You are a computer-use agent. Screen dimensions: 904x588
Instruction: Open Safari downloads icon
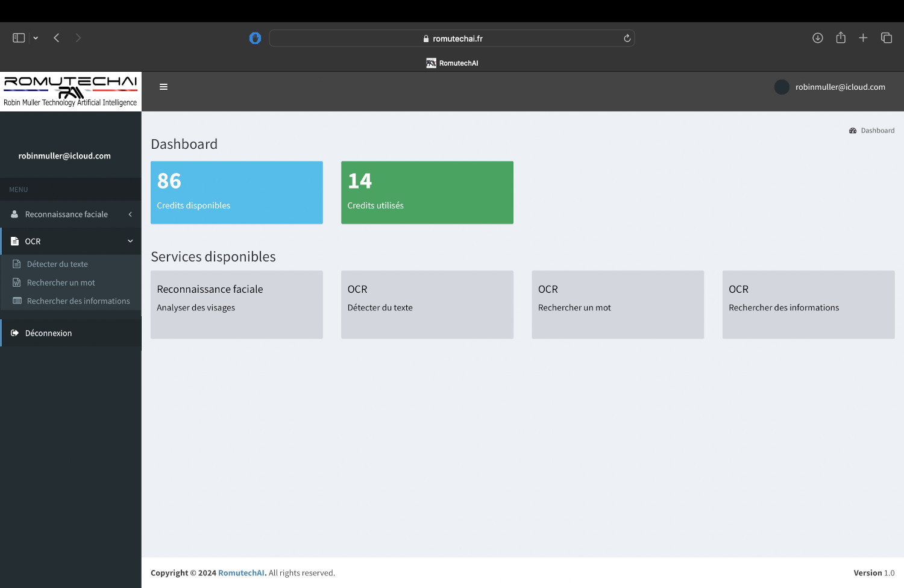coord(817,38)
